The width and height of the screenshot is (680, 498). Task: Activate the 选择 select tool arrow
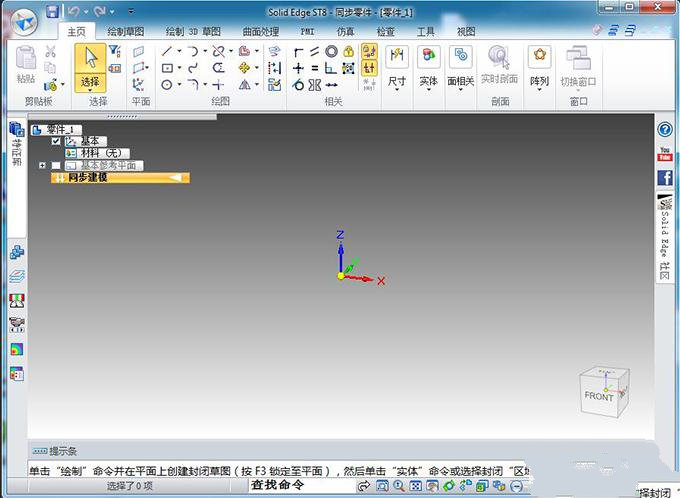click(x=90, y=58)
